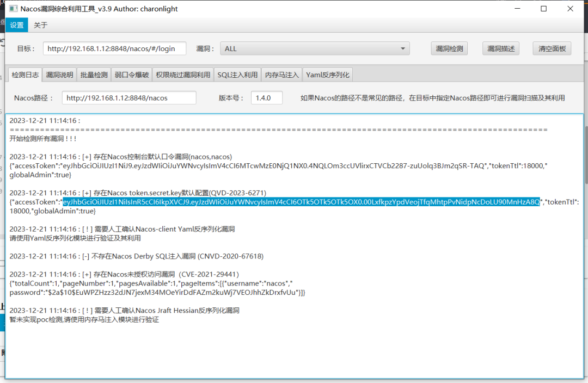This screenshot has width=588, height=383.
Task: Click the Nacos path hint text
Action: point(432,98)
